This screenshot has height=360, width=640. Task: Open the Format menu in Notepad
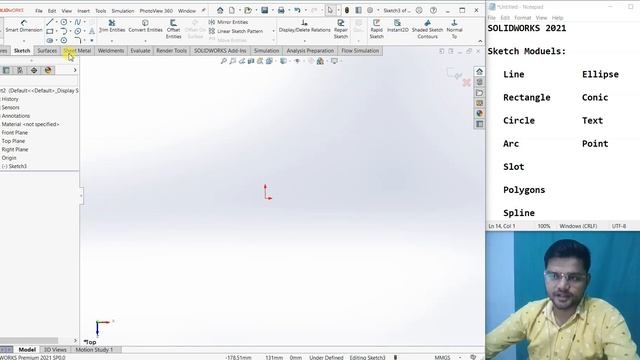point(522,18)
